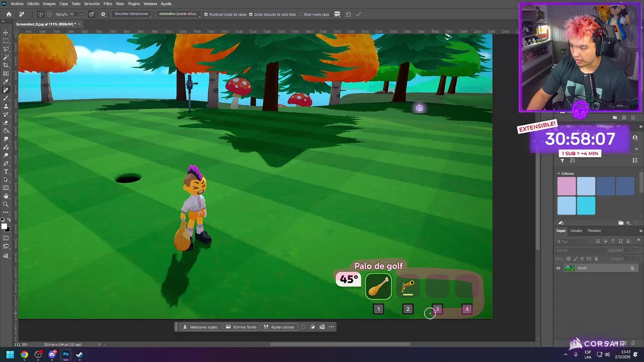Click 'Ajustar colores' button
The image size is (644, 362).
pos(279,327)
